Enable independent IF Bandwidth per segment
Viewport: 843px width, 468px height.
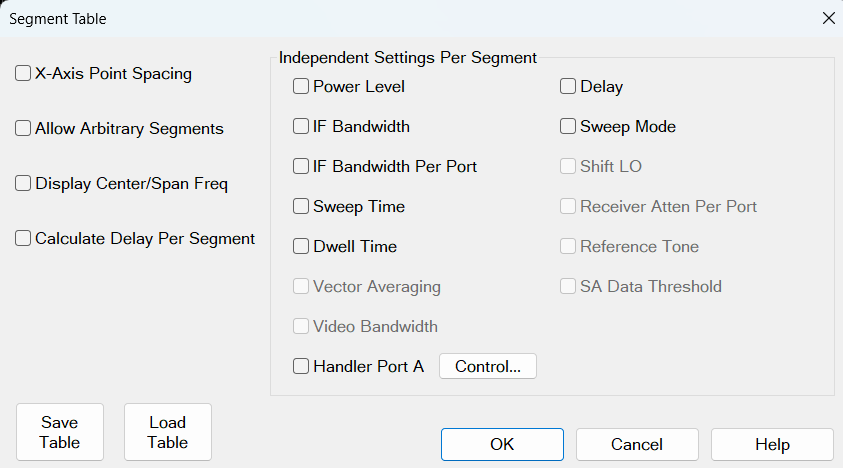301,127
